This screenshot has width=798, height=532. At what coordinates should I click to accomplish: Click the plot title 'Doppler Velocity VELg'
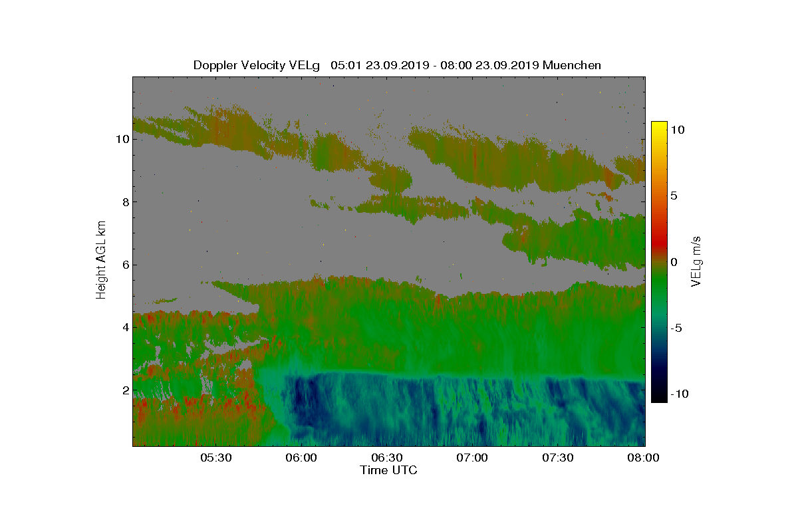pyautogui.click(x=257, y=65)
